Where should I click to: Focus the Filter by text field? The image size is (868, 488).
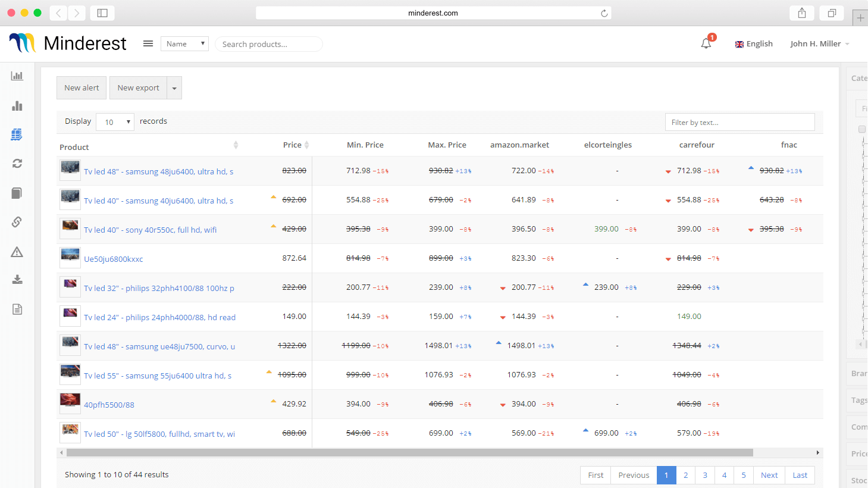[x=740, y=122]
